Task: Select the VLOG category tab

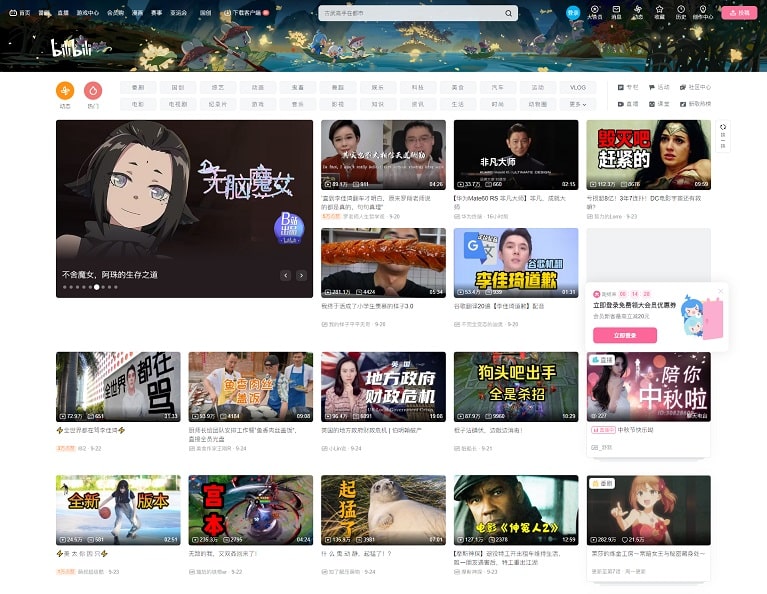Action: (x=578, y=87)
